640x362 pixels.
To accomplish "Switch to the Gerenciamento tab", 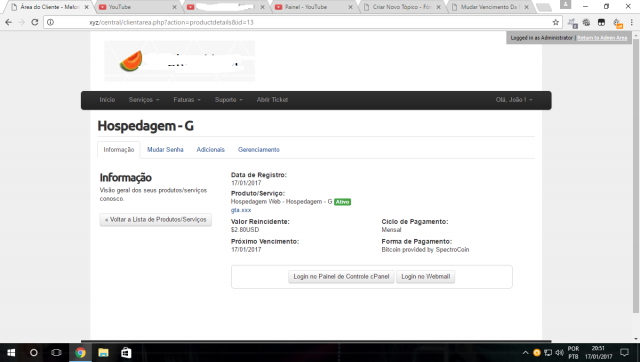I will click(x=259, y=150).
